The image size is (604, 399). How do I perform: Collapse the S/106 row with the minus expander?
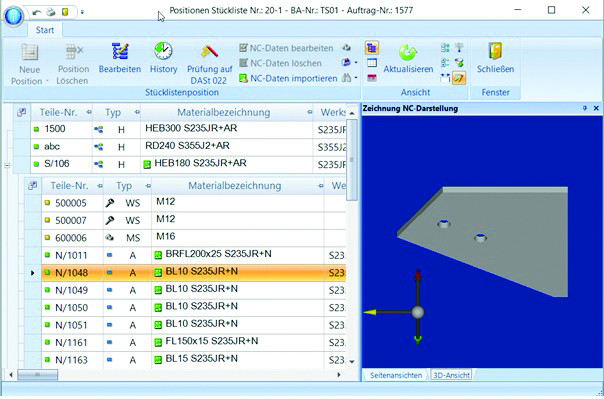[7, 166]
